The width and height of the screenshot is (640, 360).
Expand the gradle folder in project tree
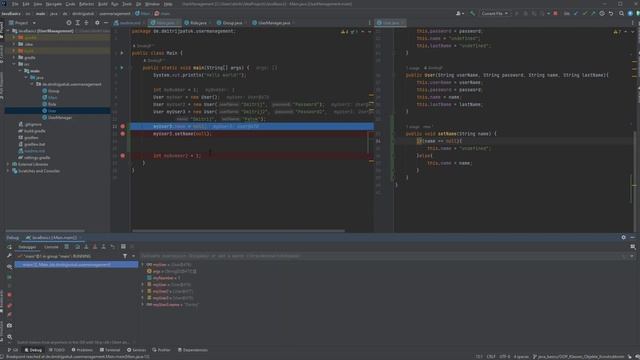pos(14,58)
